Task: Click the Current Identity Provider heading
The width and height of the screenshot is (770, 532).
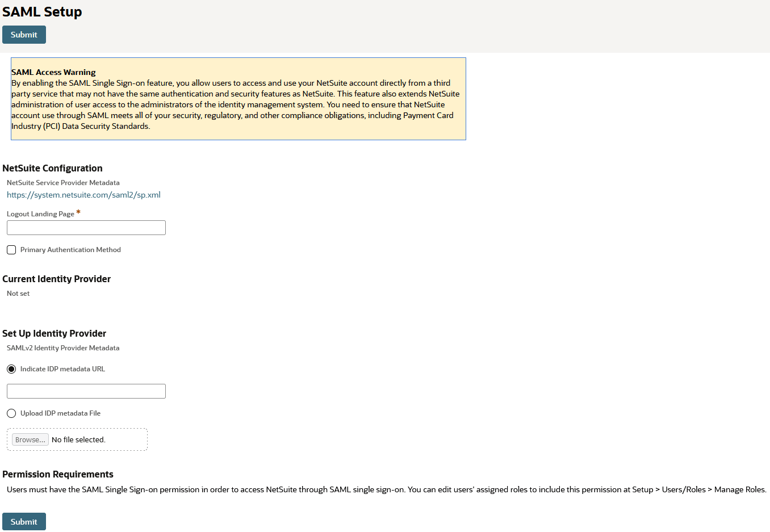Action: tap(56, 279)
